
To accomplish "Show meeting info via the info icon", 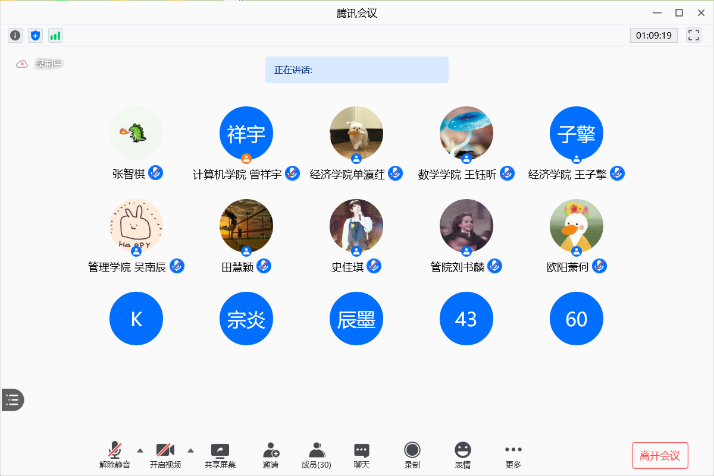I will [x=16, y=35].
